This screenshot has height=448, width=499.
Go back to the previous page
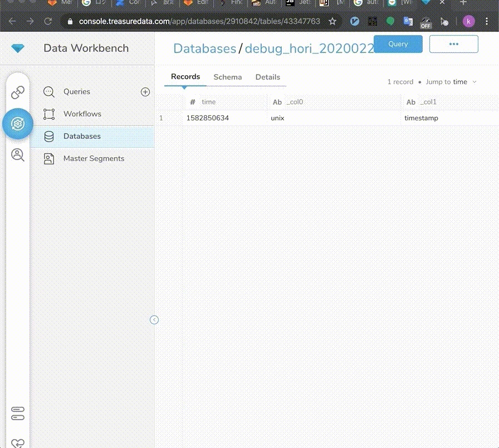[12, 21]
